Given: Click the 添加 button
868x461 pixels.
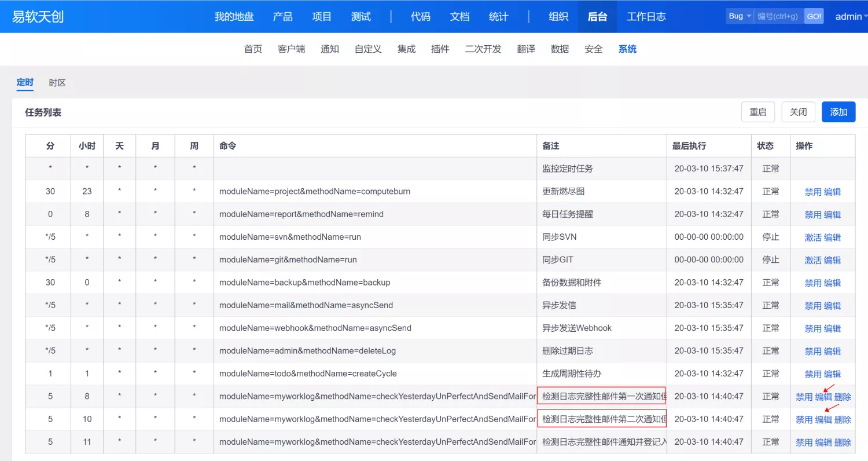Looking at the screenshot, I should click(838, 112).
